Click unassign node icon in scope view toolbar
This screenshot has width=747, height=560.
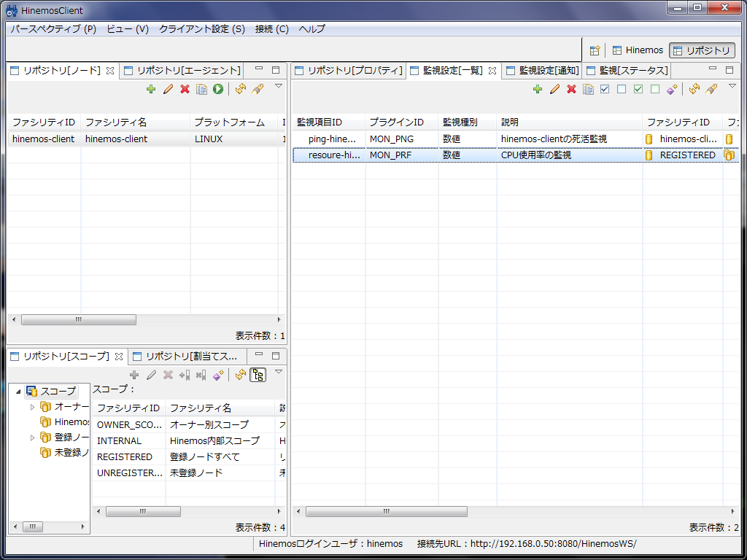201,376
